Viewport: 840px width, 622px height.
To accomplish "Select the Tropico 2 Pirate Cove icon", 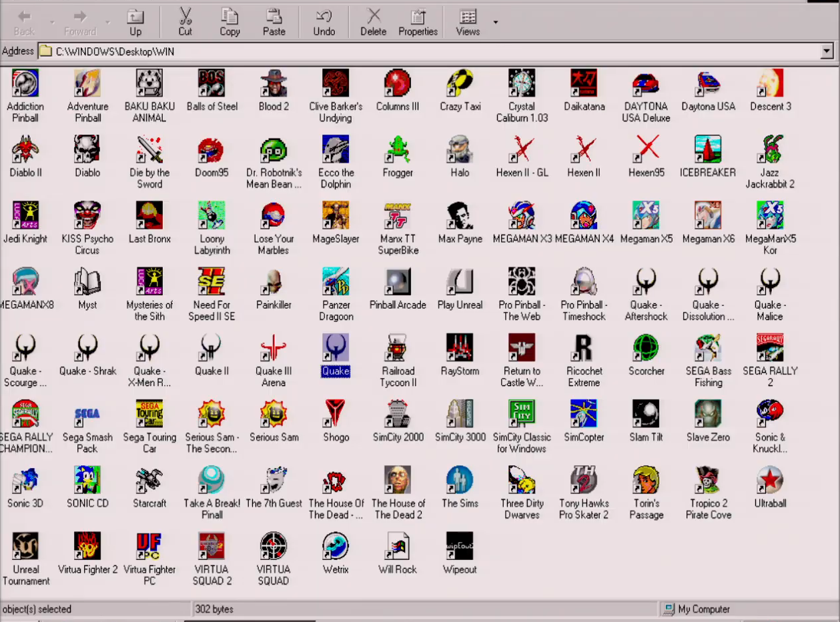I will coord(708,479).
